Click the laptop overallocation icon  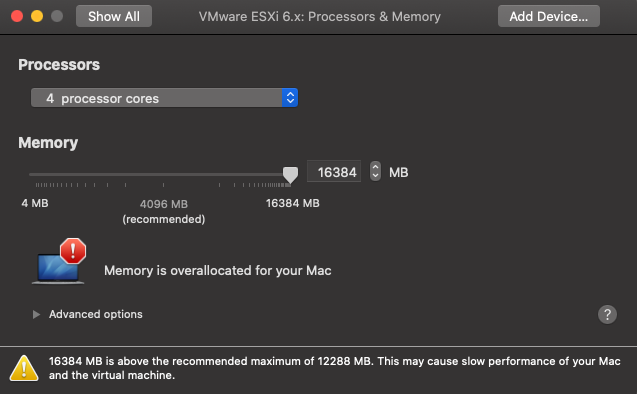tap(58, 269)
